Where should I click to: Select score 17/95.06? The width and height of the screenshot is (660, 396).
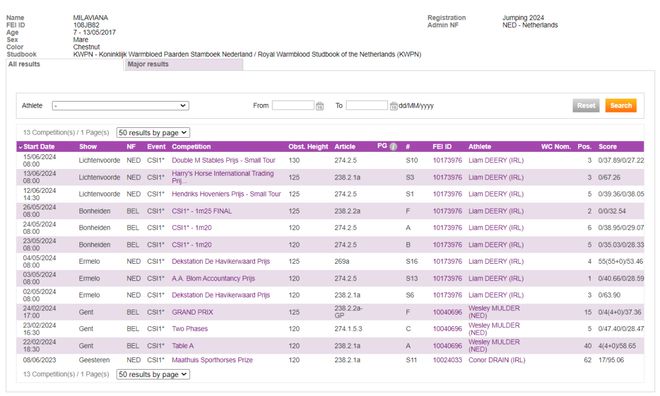click(611, 360)
